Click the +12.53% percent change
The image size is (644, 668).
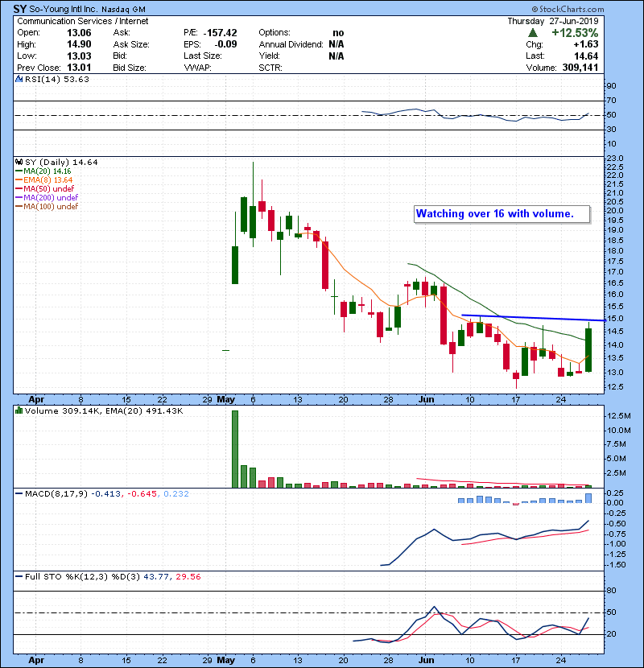pos(575,33)
